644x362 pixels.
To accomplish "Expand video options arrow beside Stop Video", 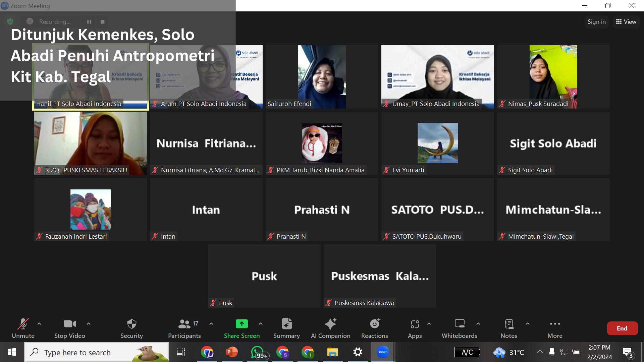I will click(x=89, y=324).
